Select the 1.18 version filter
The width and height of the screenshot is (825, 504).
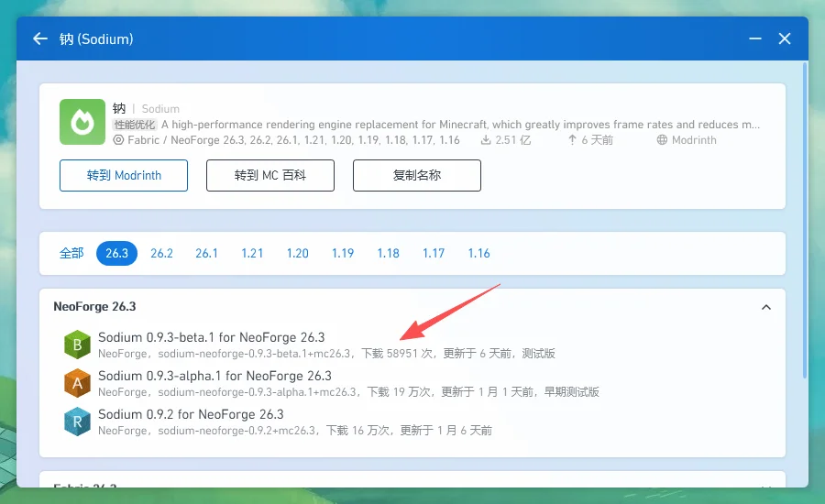(x=389, y=253)
